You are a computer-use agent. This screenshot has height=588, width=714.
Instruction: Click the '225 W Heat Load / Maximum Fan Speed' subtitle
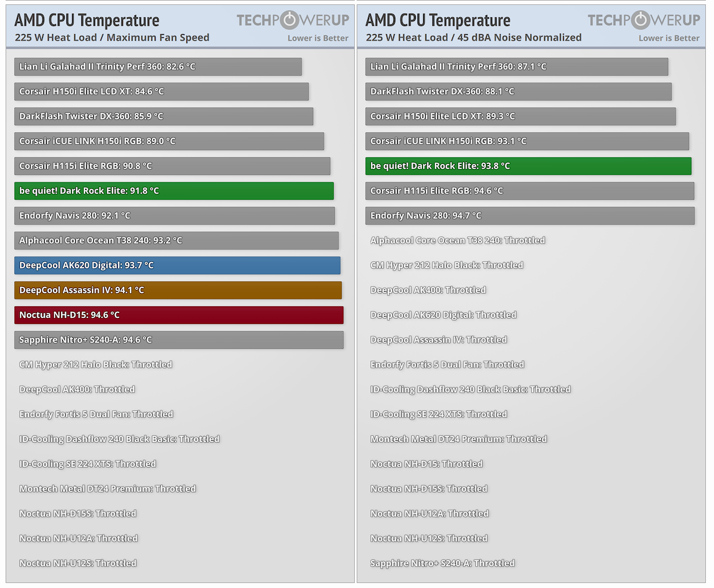coord(112,38)
